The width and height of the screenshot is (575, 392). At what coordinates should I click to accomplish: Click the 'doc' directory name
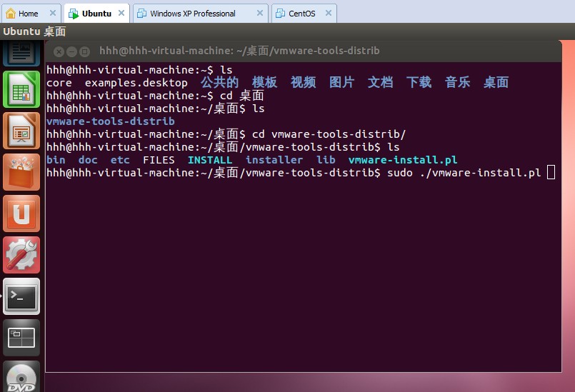pyautogui.click(x=88, y=160)
